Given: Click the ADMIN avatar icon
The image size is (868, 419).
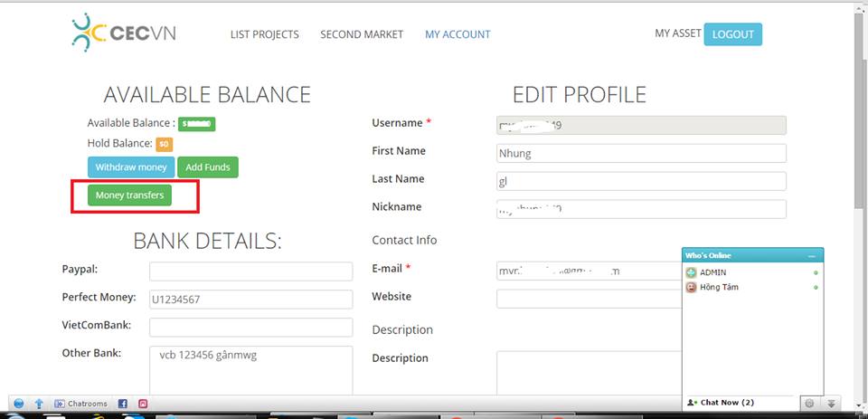Looking at the screenshot, I should pyautogui.click(x=691, y=272).
